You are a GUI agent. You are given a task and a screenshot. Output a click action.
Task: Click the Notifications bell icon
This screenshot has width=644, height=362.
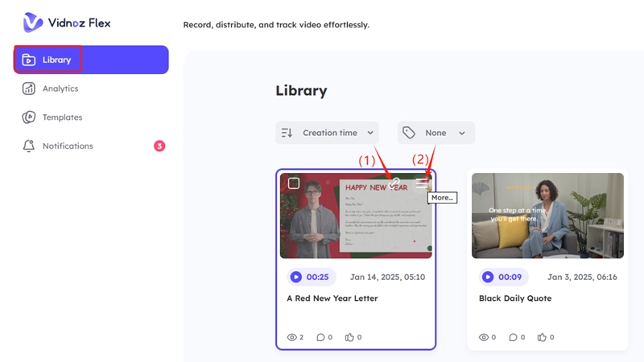pyautogui.click(x=29, y=146)
